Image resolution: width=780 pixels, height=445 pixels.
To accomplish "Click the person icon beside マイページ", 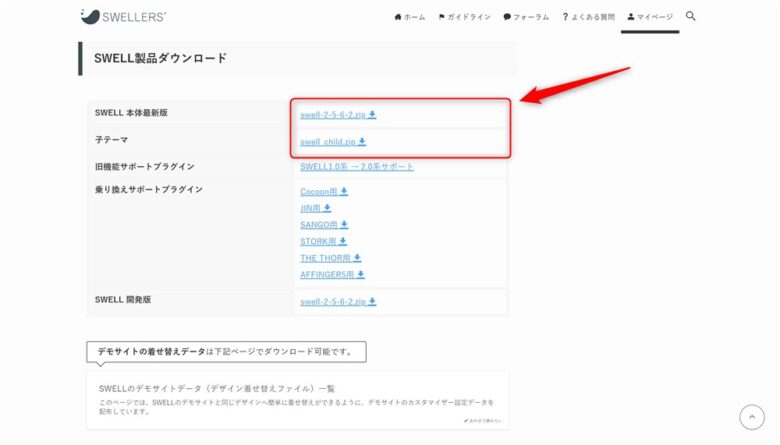I will pos(631,16).
